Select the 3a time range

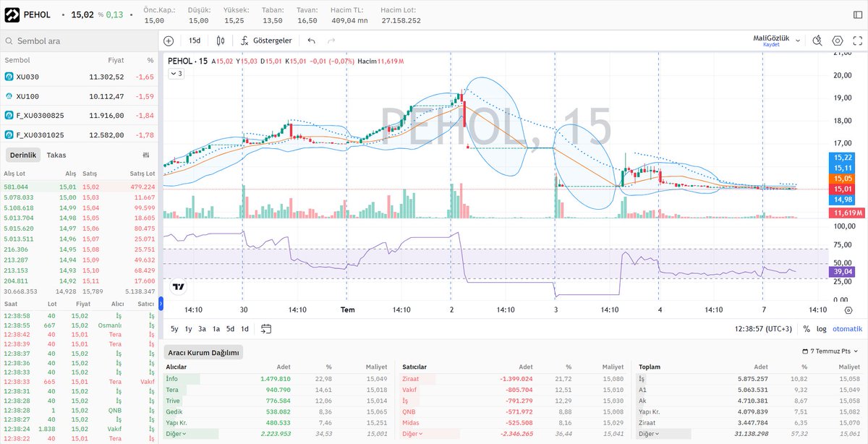click(x=202, y=328)
